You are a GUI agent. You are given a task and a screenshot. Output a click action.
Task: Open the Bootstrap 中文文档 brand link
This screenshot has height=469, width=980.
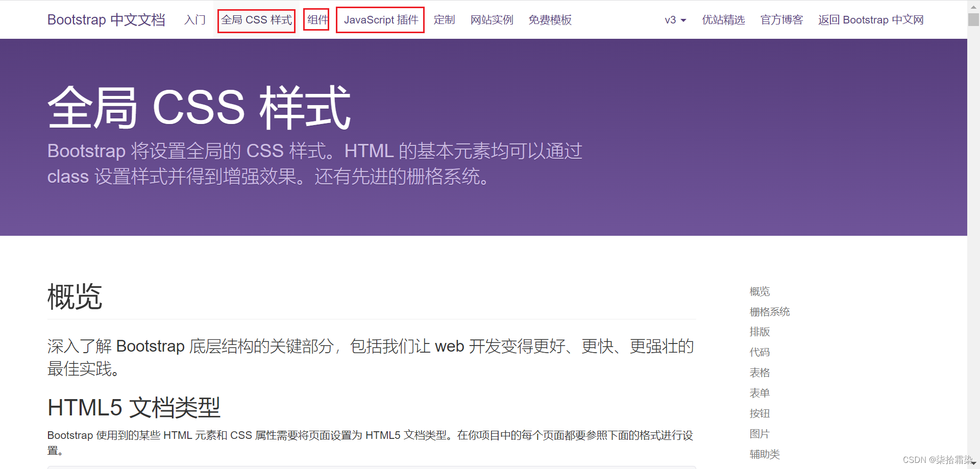click(106, 20)
